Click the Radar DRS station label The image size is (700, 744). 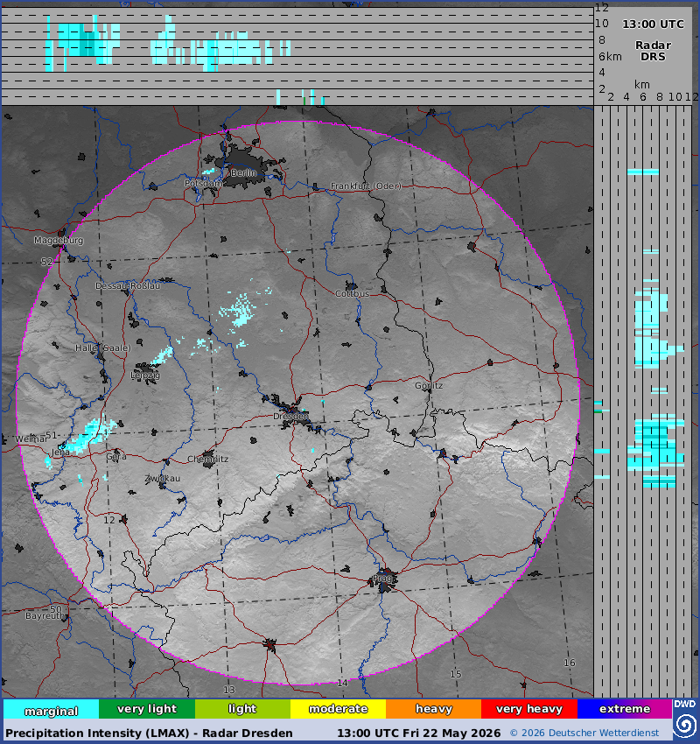[x=653, y=51]
